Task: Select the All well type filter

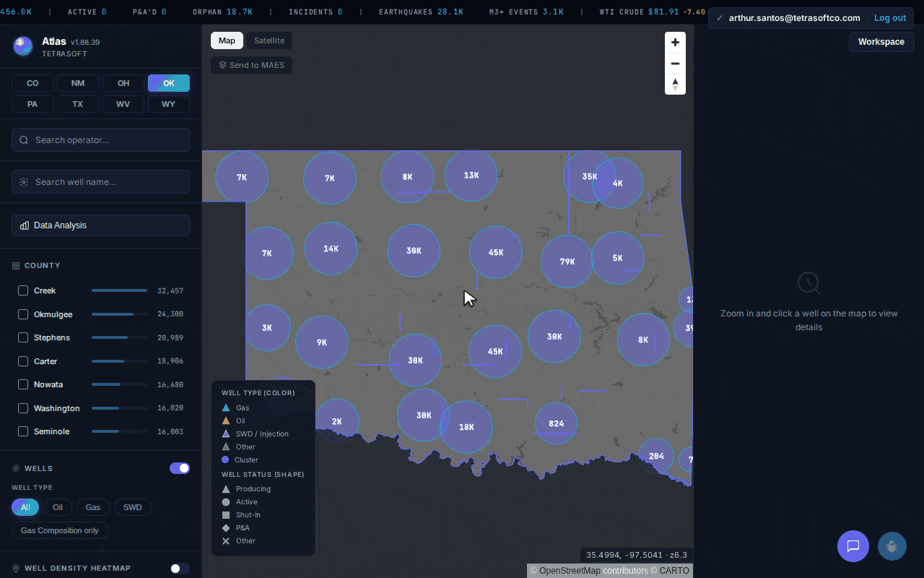Action: coord(25,507)
